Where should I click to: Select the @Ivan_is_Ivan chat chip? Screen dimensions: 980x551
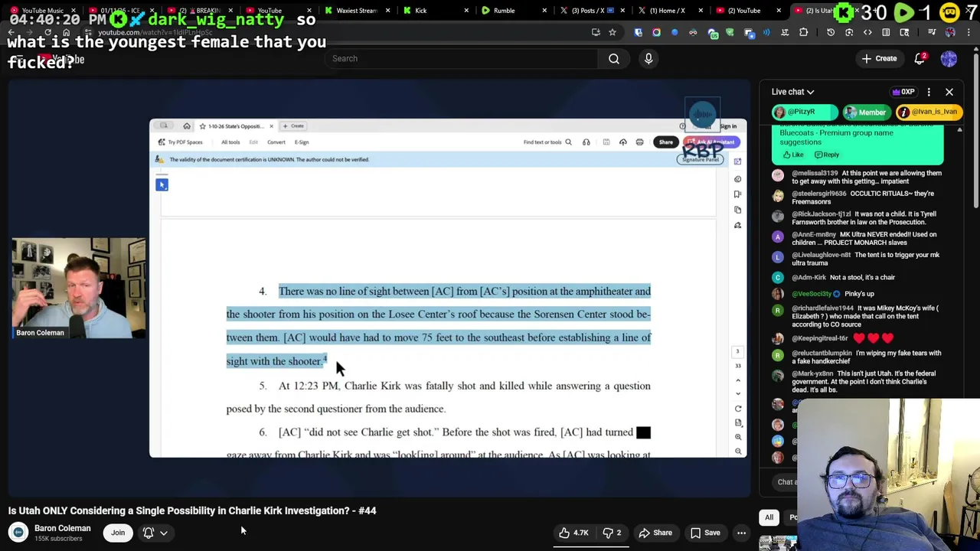pyautogui.click(x=929, y=112)
